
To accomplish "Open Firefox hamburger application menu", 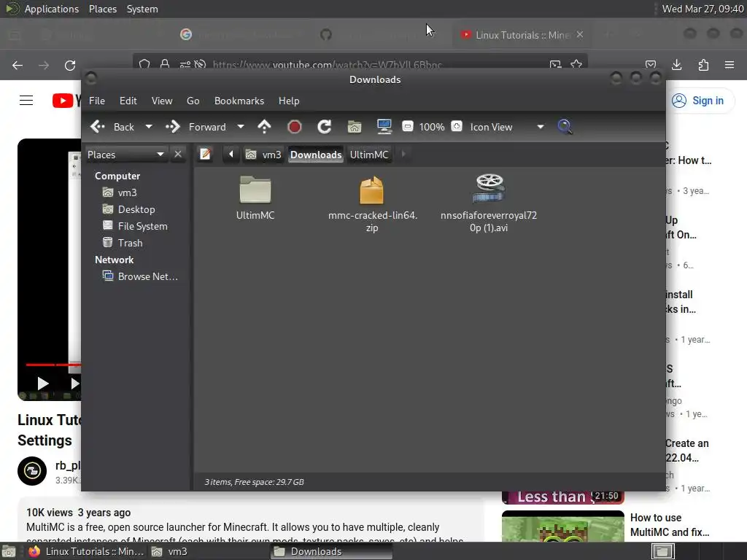I will pyautogui.click(x=729, y=65).
